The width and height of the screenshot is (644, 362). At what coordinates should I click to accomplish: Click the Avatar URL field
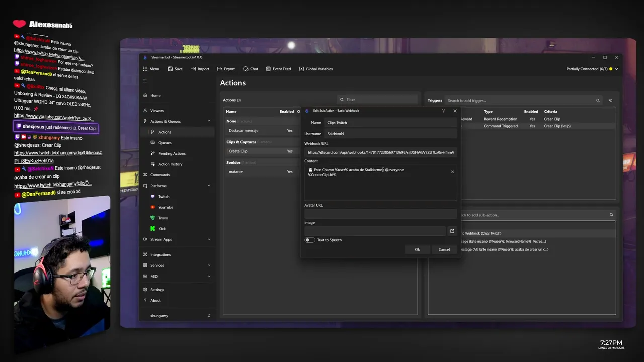(x=380, y=214)
